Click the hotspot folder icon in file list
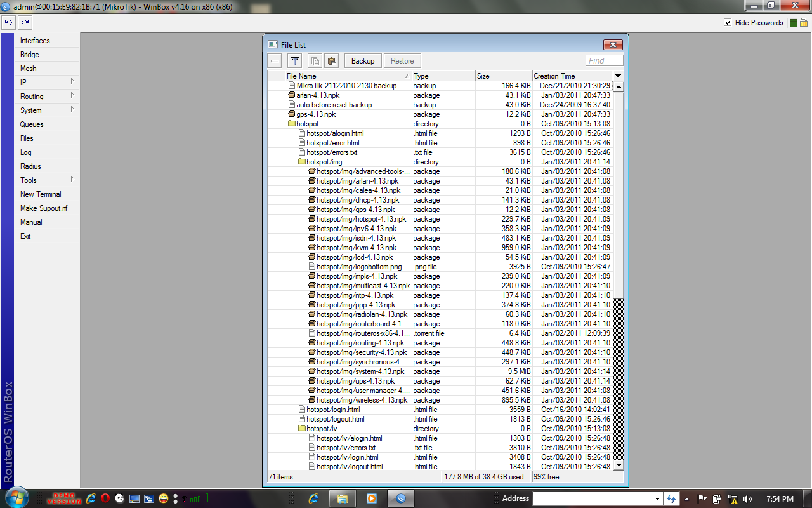The height and width of the screenshot is (508, 812). [x=292, y=124]
